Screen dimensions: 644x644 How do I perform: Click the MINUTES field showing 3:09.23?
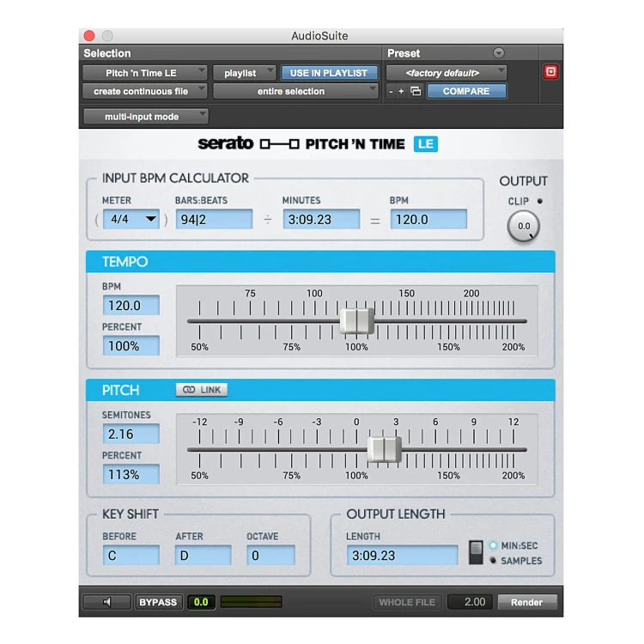point(321,219)
